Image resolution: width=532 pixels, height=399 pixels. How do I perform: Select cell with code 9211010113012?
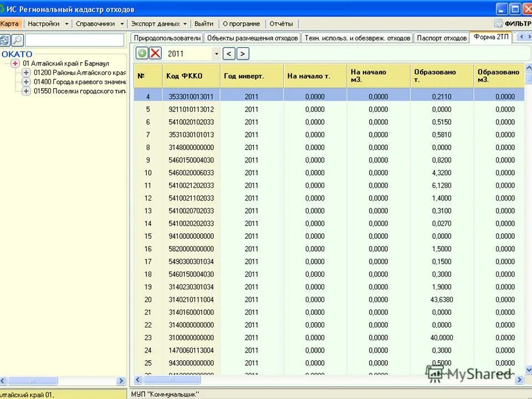point(191,109)
